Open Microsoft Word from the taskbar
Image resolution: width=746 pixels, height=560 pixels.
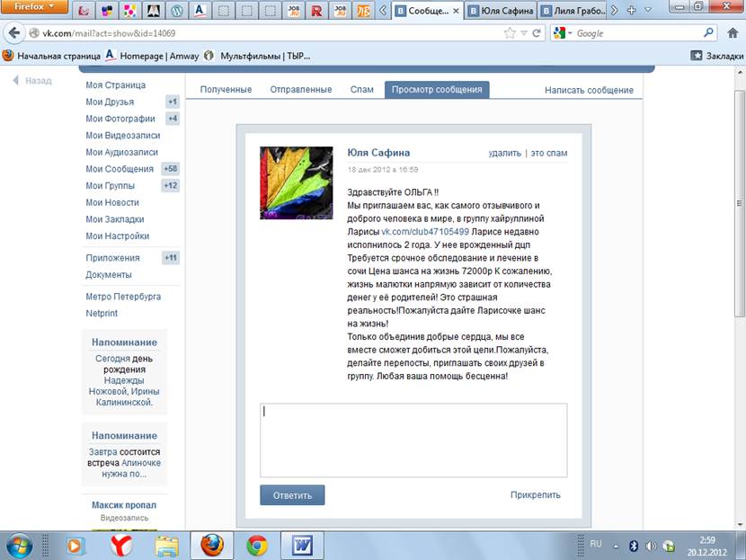coord(303,546)
